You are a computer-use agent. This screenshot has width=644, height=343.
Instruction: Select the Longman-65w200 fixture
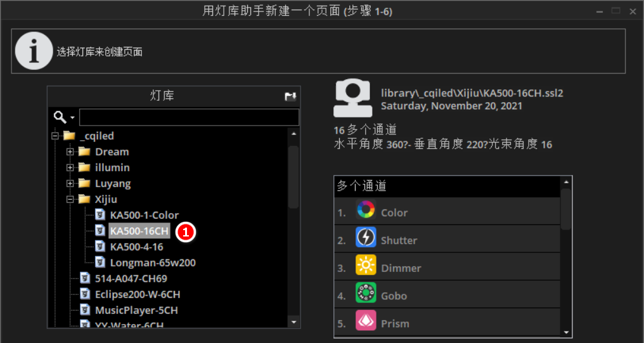tap(152, 262)
